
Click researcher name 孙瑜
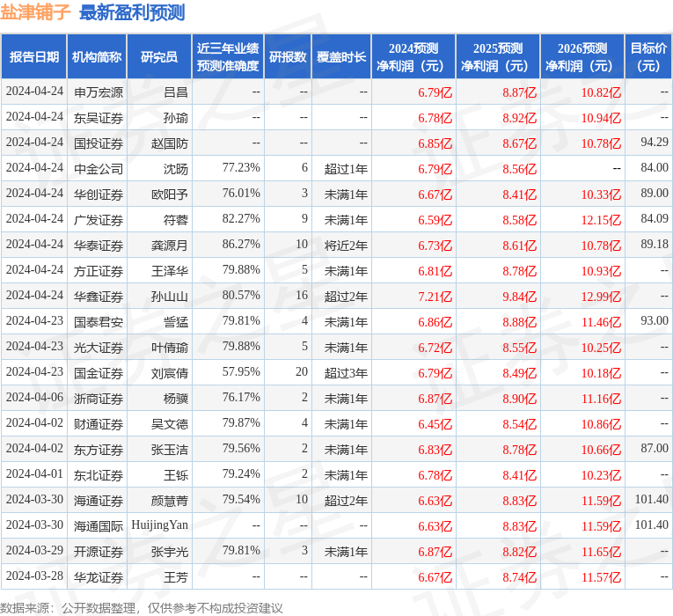point(176,118)
